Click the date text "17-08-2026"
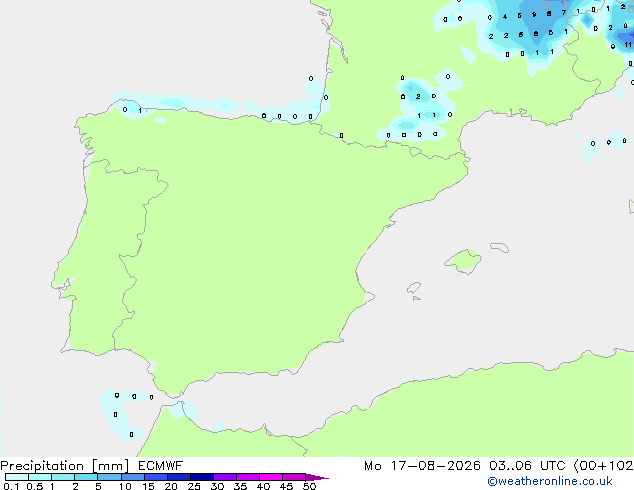 (436, 466)
